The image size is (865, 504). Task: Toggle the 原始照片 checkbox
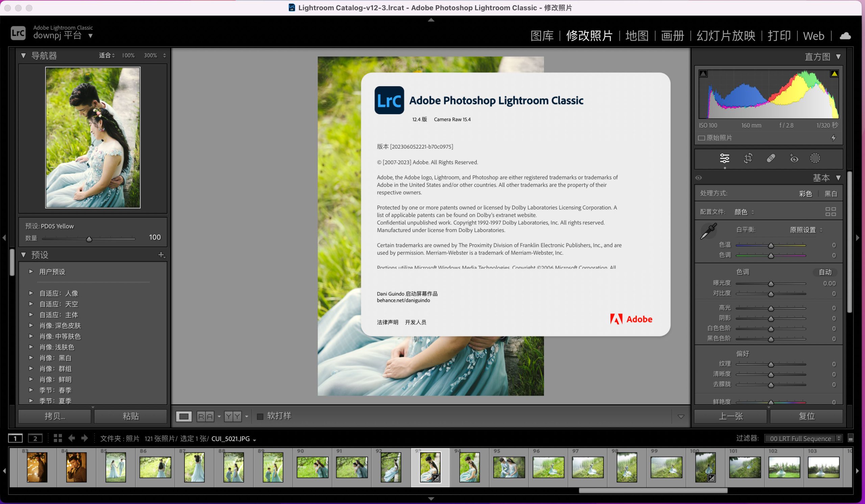click(701, 138)
